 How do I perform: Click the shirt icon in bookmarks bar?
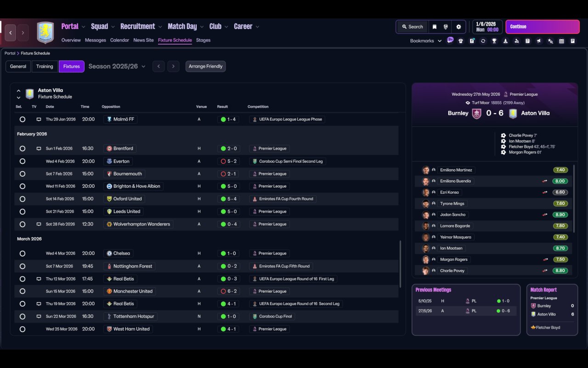(461, 41)
